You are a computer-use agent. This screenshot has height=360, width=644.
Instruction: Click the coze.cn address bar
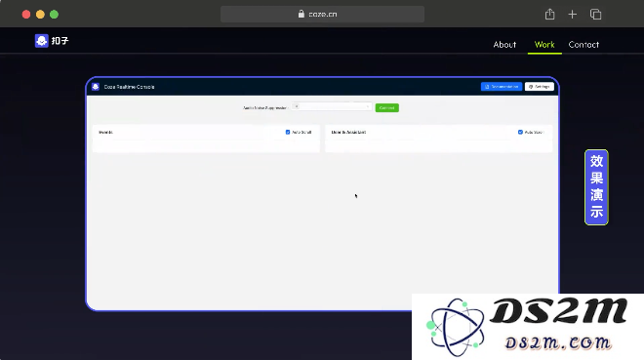click(322, 14)
